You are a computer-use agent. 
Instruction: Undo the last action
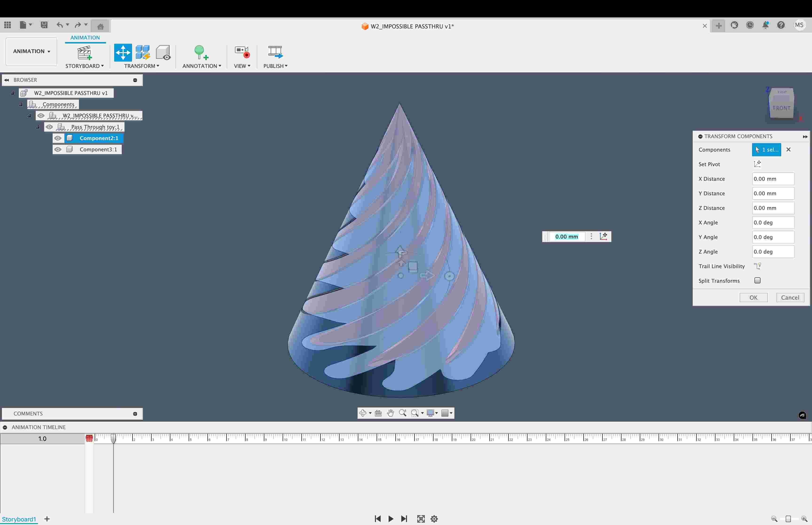tap(60, 25)
